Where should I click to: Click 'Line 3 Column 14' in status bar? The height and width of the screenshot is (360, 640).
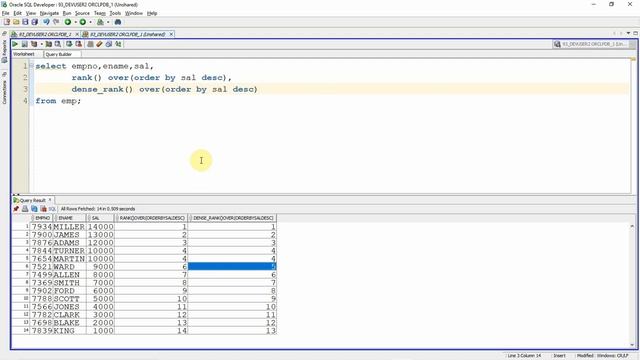(524, 356)
